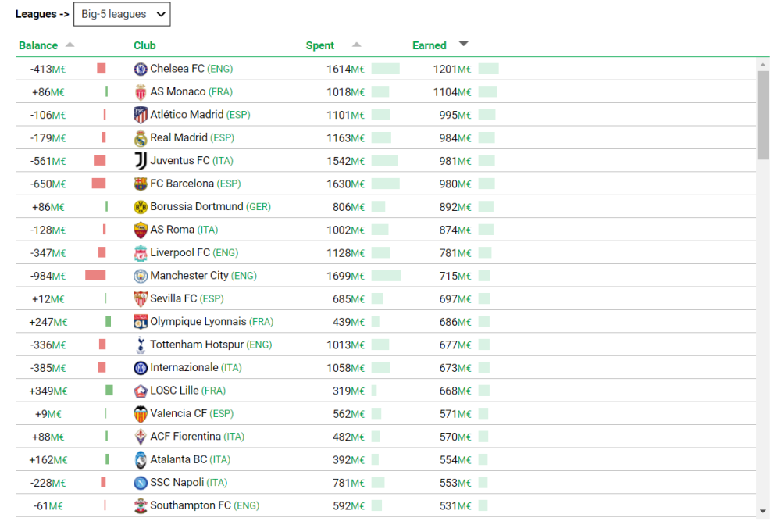Viewport: 781px width, 532px height.
Task: Click the LOSC Lille crest
Action: [x=141, y=391]
